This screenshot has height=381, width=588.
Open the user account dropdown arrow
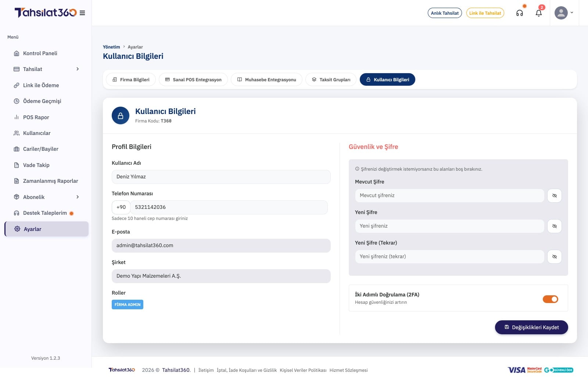(x=572, y=13)
